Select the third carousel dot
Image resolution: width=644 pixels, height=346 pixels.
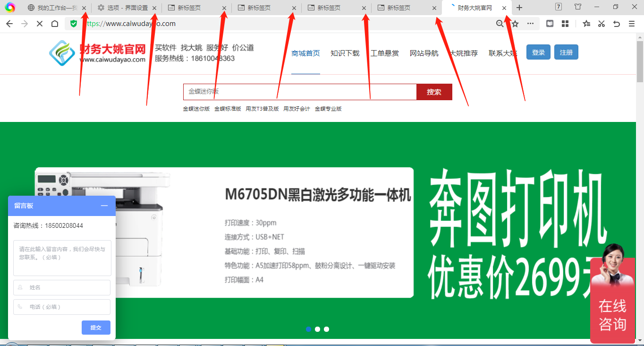click(326, 329)
